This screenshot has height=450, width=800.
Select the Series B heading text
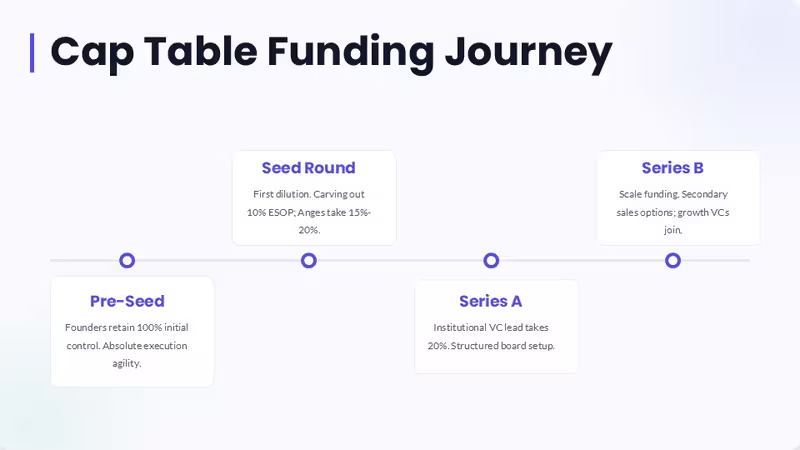[672, 168]
